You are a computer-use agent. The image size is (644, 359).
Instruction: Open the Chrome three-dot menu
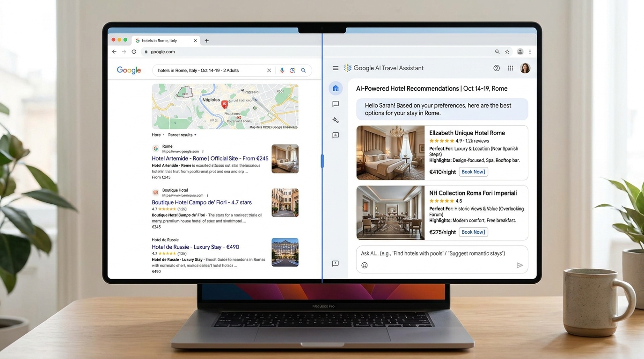pos(530,52)
